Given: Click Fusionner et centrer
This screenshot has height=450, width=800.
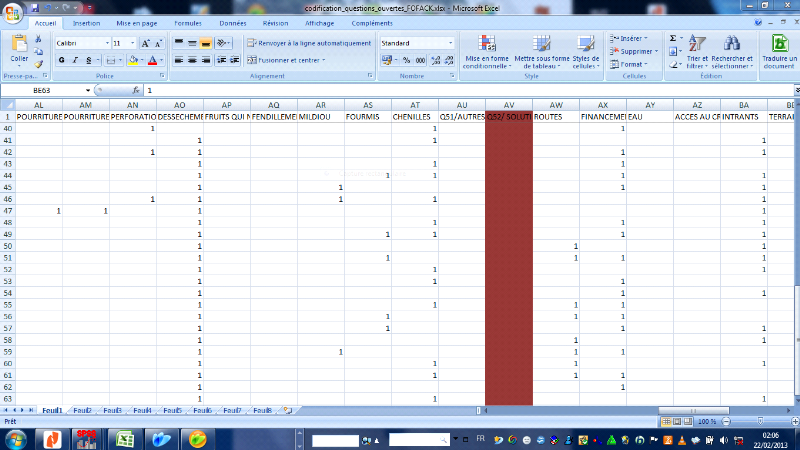Looking at the screenshot, I should (x=286, y=60).
